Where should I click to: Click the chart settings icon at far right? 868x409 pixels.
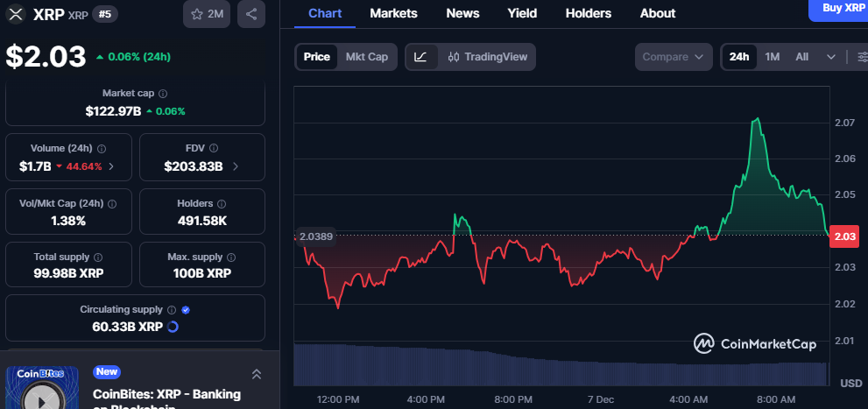pos(857,57)
